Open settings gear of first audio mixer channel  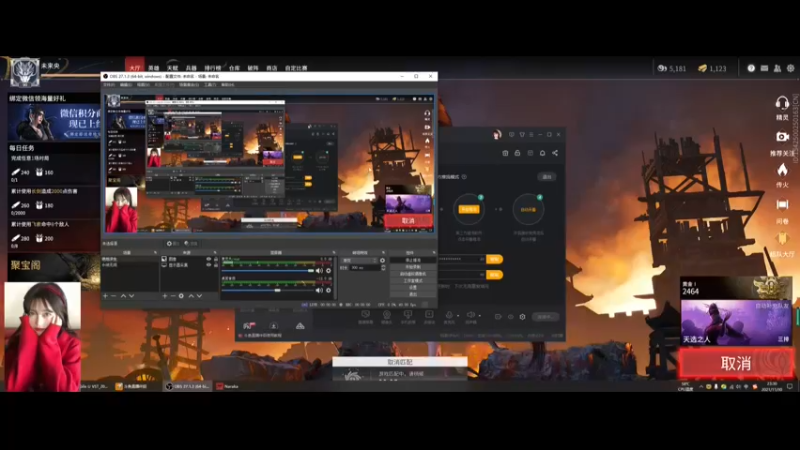[x=329, y=271]
